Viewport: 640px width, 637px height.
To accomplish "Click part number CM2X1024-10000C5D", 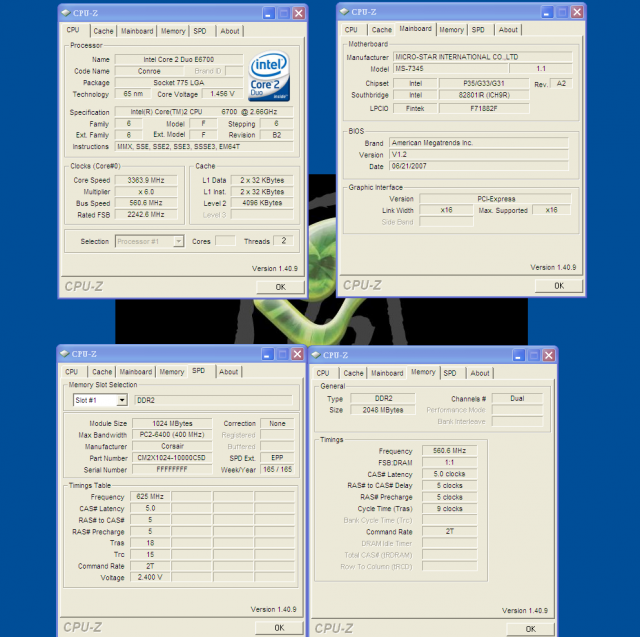I will click(172, 458).
